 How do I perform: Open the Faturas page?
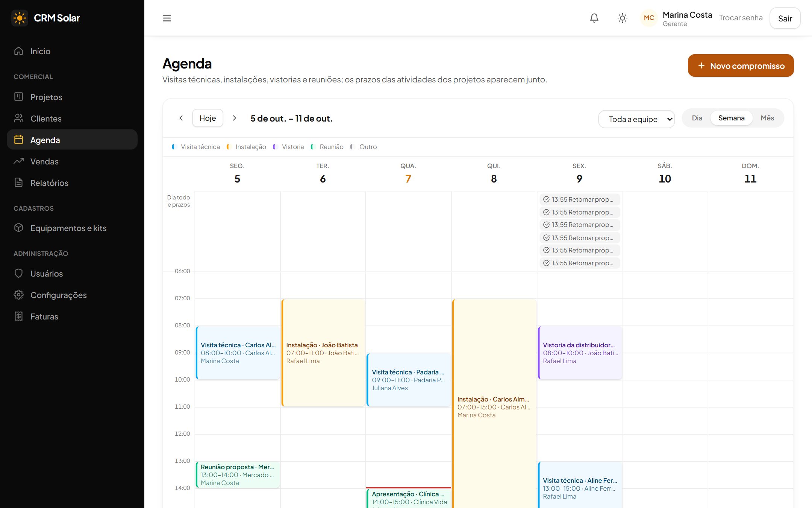pos(72,316)
